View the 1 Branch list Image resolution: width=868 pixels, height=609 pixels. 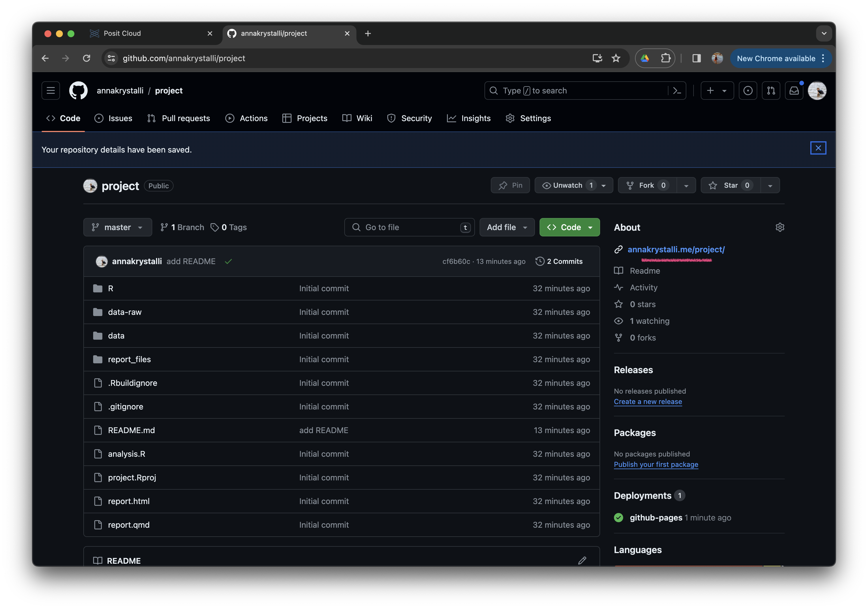point(182,227)
